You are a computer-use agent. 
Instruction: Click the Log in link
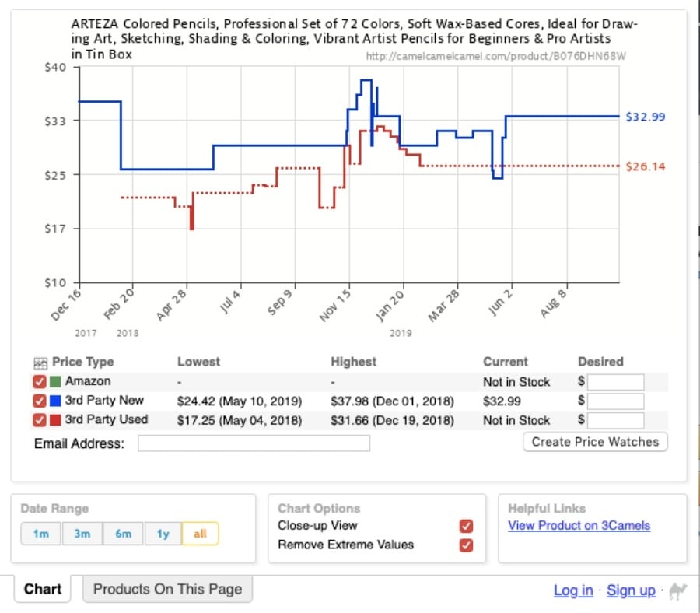(573, 590)
